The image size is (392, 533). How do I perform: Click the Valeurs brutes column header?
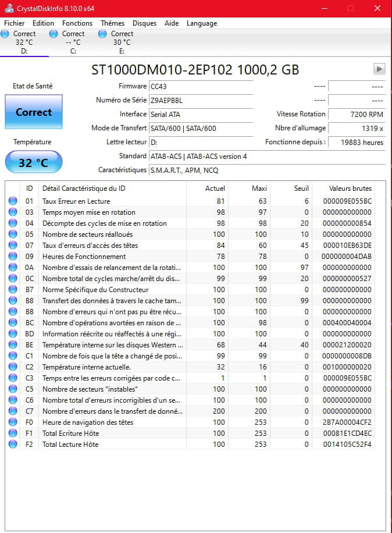pyautogui.click(x=343, y=189)
